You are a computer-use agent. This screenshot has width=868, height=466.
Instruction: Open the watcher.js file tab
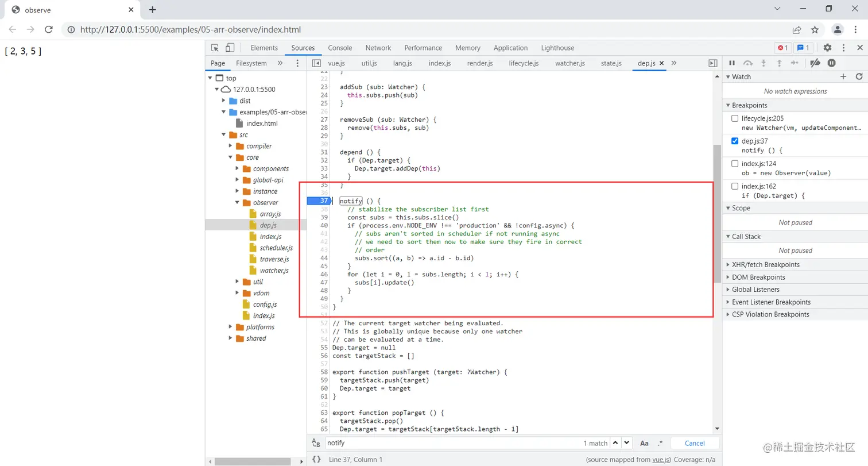click(569, 63)
